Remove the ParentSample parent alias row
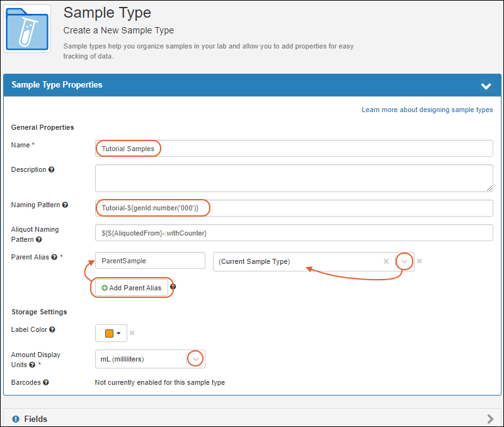The image size is (504, 427). click(420, 261)
